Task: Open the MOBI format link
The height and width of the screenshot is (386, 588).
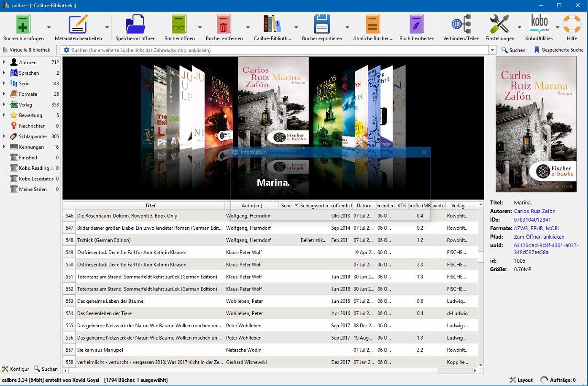Action: coord(552,228)
